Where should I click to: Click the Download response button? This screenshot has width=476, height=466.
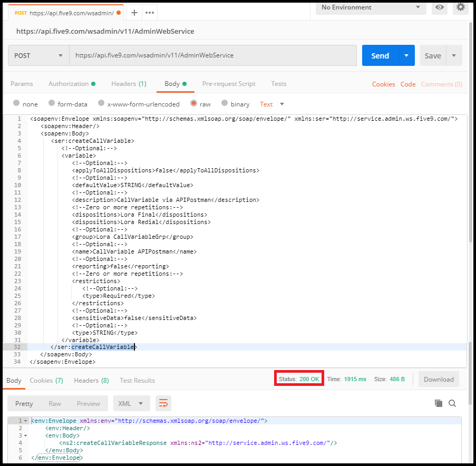(x=439, y=379)
